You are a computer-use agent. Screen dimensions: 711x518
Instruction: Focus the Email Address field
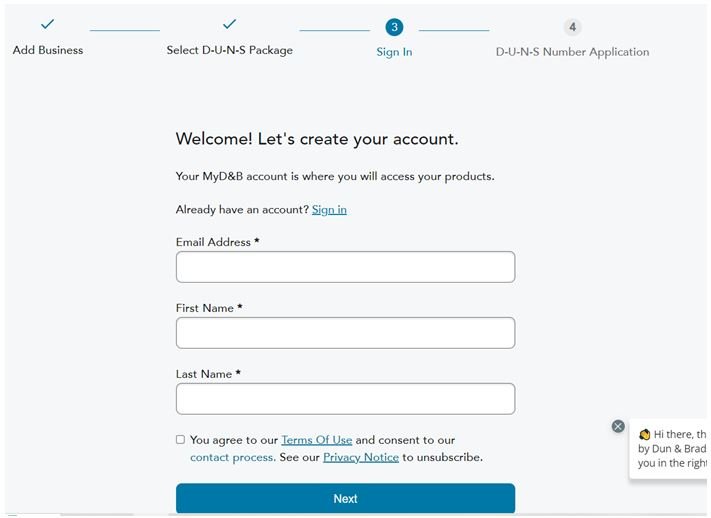click(345, 267)
